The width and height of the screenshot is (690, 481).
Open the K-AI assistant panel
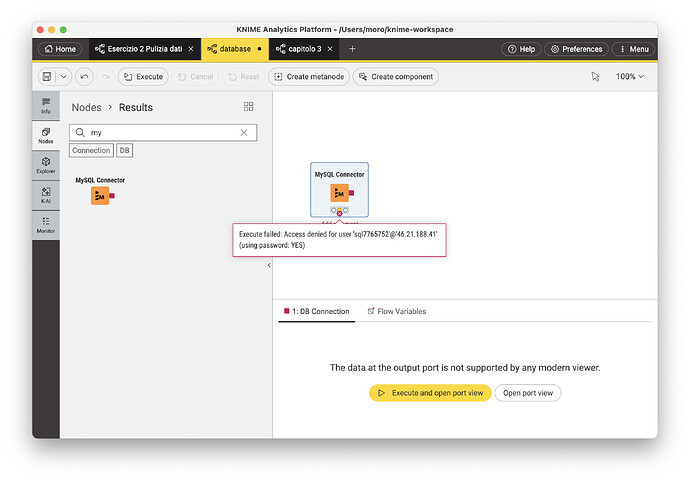[46, 195]
